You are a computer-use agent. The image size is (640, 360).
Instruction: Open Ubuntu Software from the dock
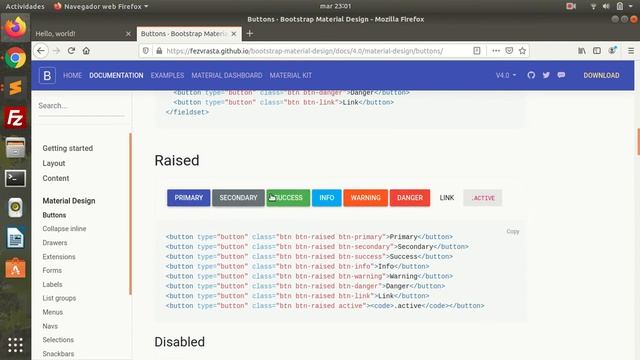click(16, 268)
